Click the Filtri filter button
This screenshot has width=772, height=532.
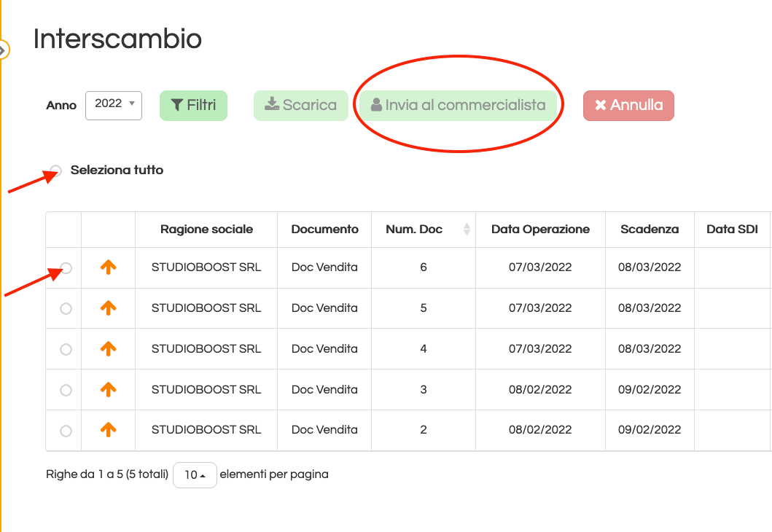193,106
